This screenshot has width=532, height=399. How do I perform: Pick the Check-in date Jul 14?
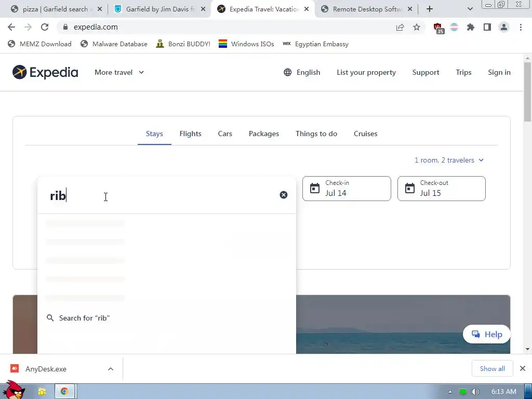[x=347, y=189]
